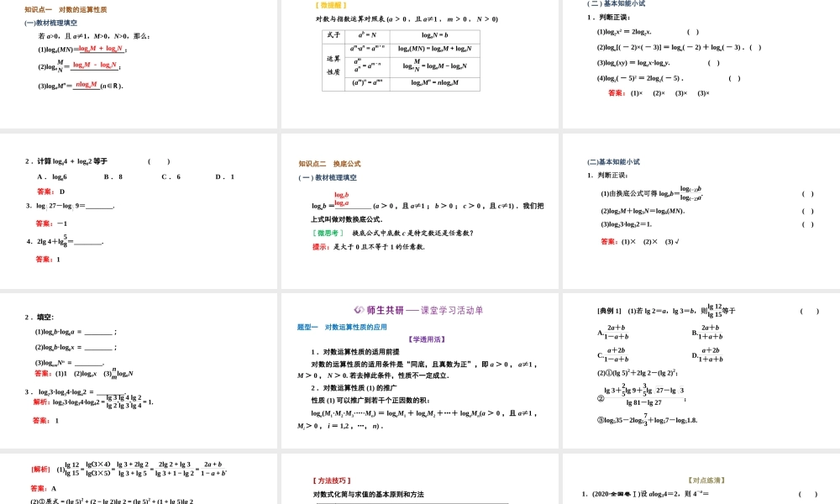Click the table cell 式子
This screenshot has width=840, height=504.
tap(333, 34)
